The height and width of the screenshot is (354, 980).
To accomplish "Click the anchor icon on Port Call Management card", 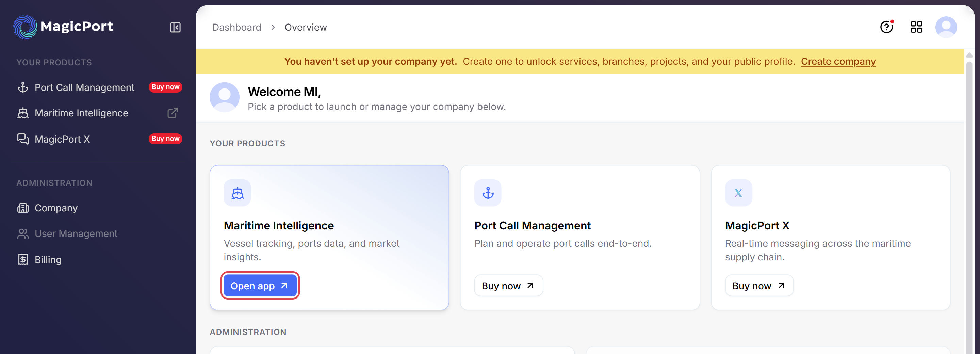I will coord(488,193).
